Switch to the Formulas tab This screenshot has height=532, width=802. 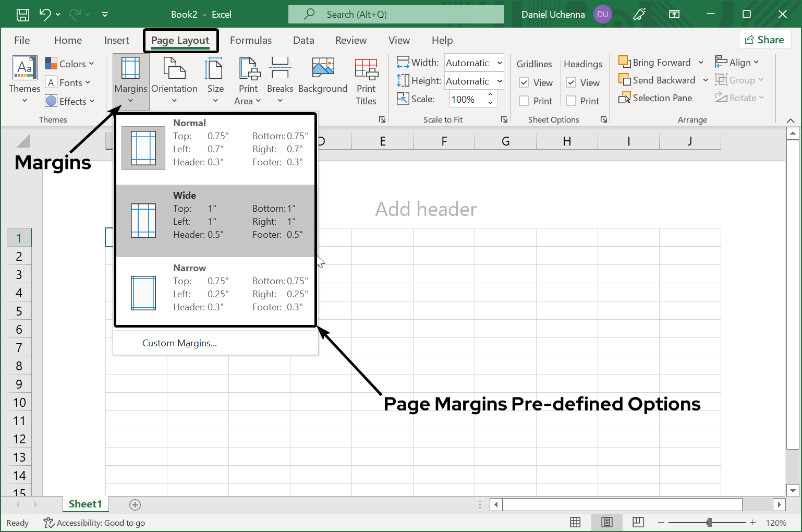coord(251,40)
